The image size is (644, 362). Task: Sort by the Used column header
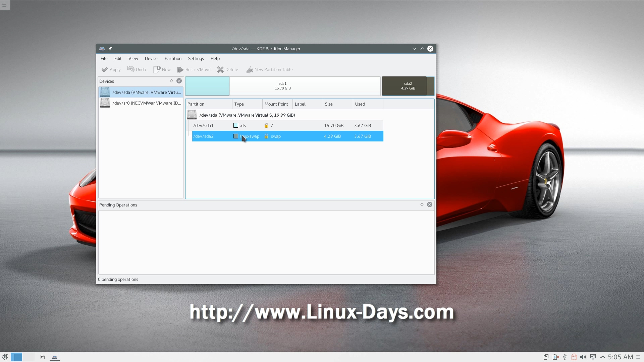click(368, 104)
